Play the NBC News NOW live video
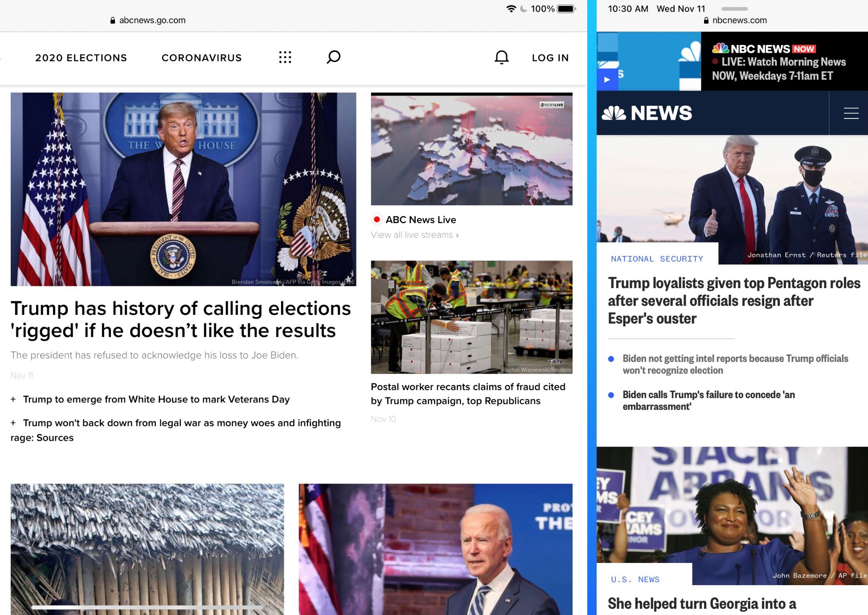868x615 pixels. coord(607,80)
